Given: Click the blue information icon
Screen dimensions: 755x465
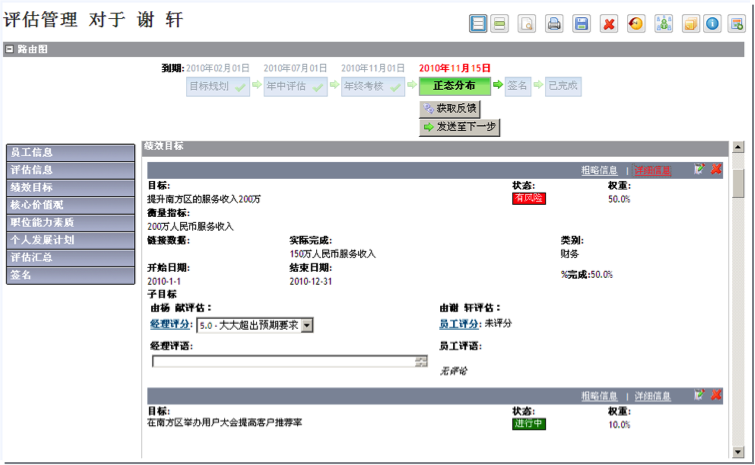Looking at the screenshot, I should 712,24.
